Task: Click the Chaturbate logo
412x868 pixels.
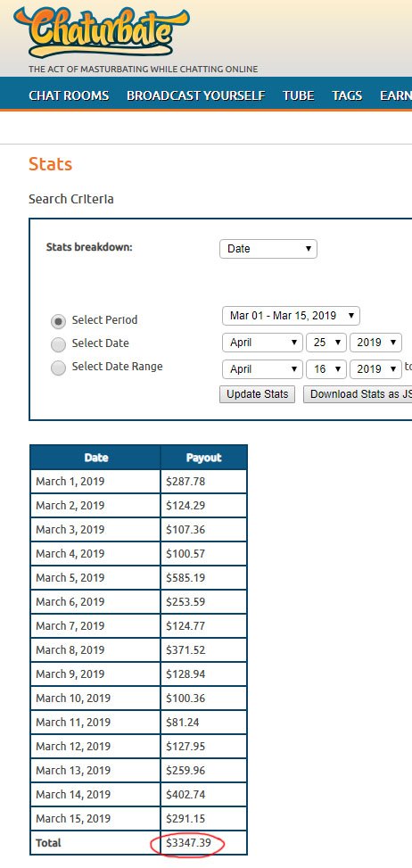Action: click(x=102, y=31)
